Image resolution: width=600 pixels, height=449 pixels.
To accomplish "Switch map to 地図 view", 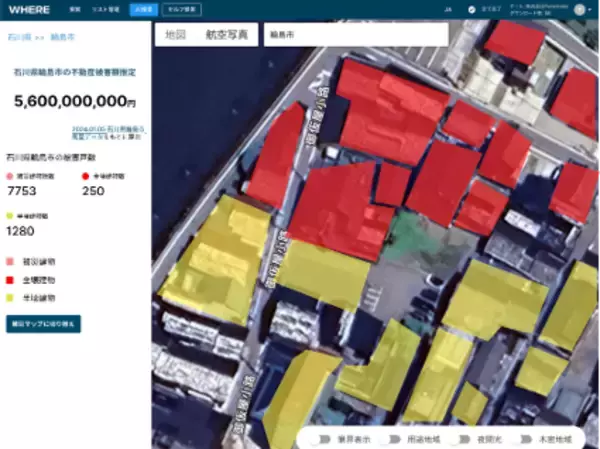I will tap(175, 35).
